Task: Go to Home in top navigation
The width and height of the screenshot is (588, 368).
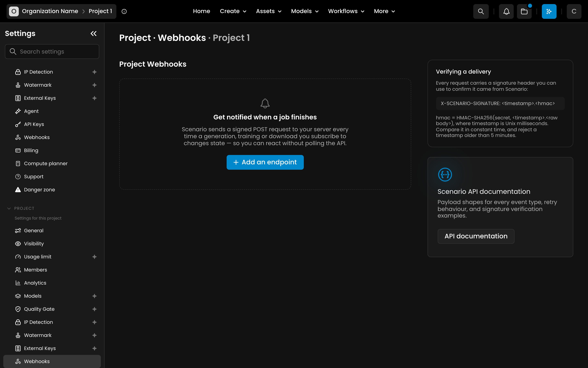Action: [202, 11]
